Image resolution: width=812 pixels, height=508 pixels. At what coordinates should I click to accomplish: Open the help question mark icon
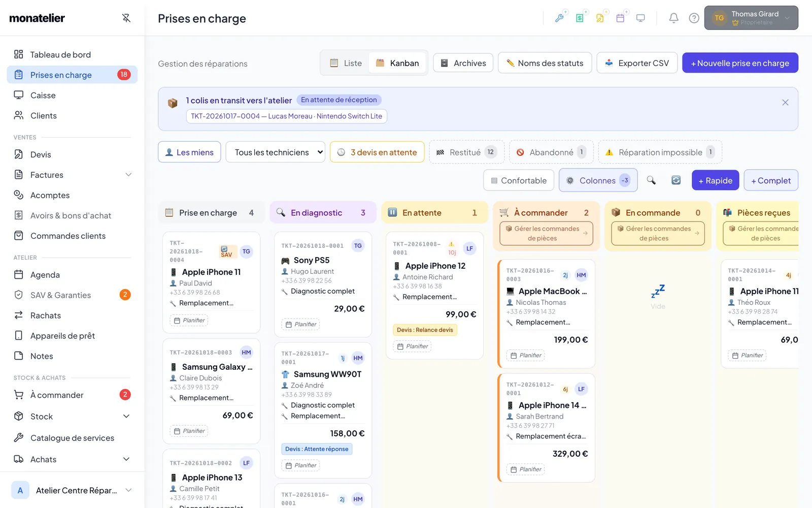694,18
